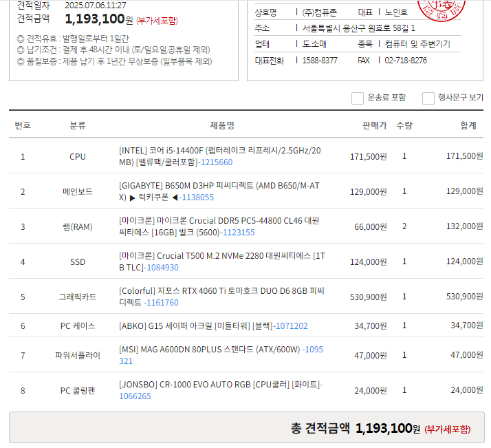Viewport: 491px width, 448px height.
Task: Click the INTEL 코어 i5-14400F product name
Action: pos(220,156)
